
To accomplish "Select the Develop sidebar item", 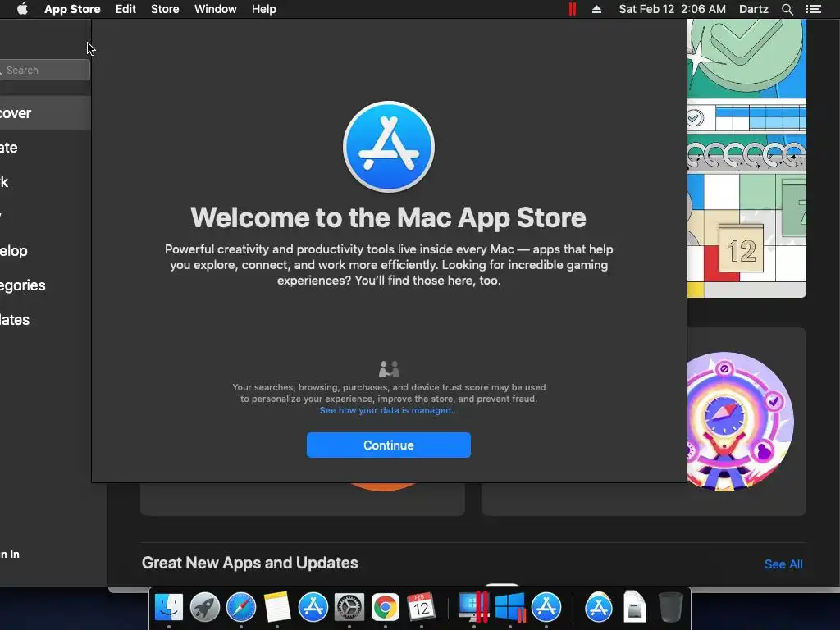I will 45,251.
